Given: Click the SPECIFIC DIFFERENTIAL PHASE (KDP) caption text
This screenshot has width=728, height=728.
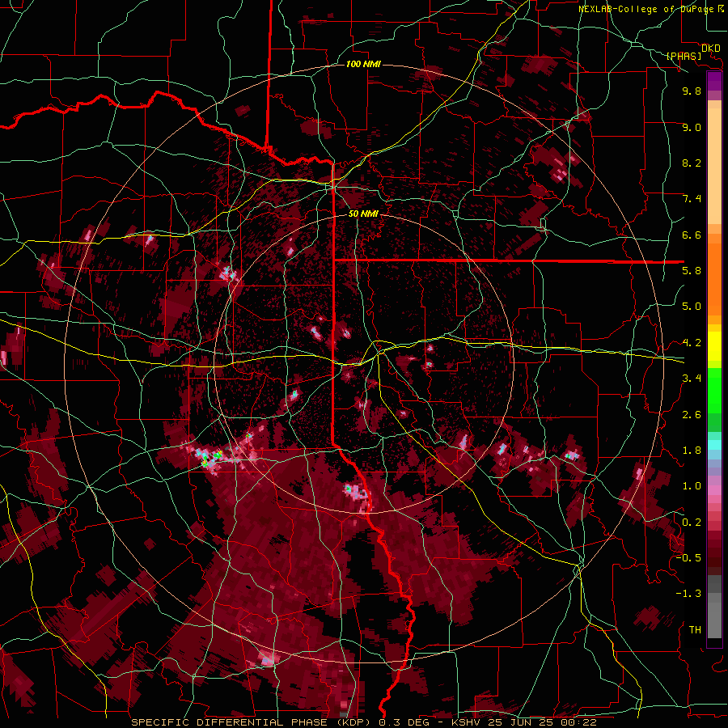Looking at the screenshot, I should click(252, 722).
